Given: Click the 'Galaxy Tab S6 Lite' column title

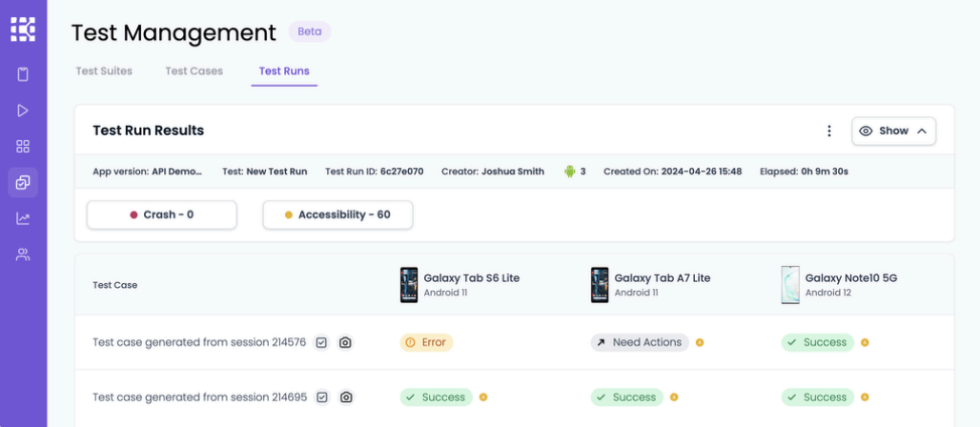Looking at the screenshot, I should pyautogui.click(x=472, y=278).
